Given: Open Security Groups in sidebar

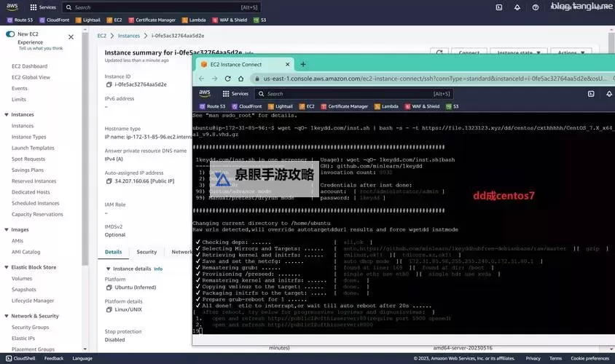Looking at the screenshot, I should click(30, 328).
